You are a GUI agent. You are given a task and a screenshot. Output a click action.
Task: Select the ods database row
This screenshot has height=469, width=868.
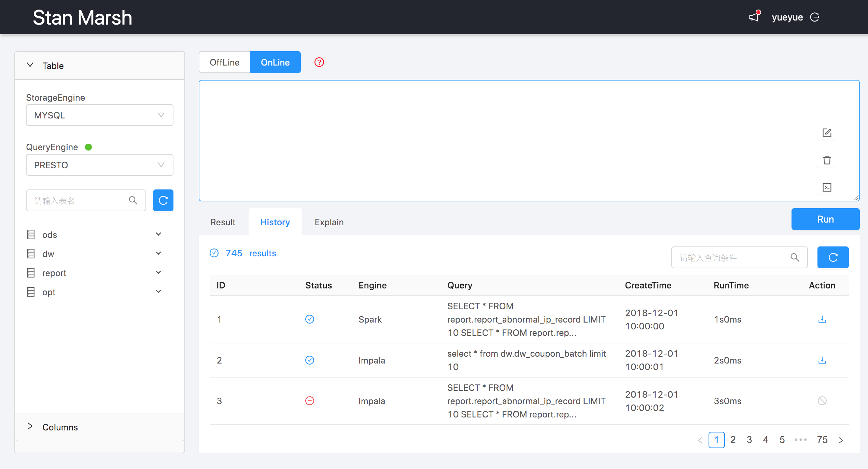click(x=94, y=234)
